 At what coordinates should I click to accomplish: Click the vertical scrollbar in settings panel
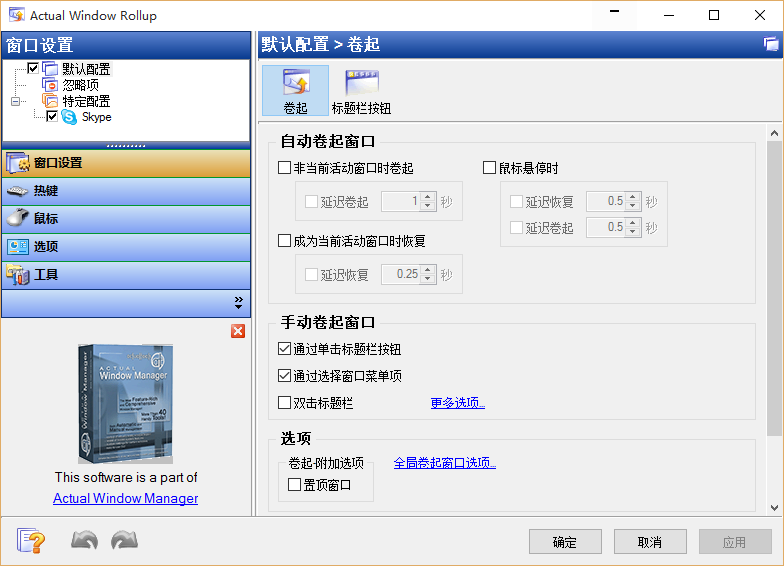coord(774,290)
